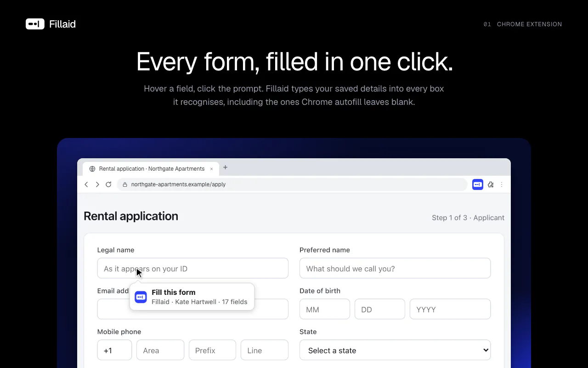Click the Mobile phone label
This screenshot has height=368, width=588.
pos(119,332)
